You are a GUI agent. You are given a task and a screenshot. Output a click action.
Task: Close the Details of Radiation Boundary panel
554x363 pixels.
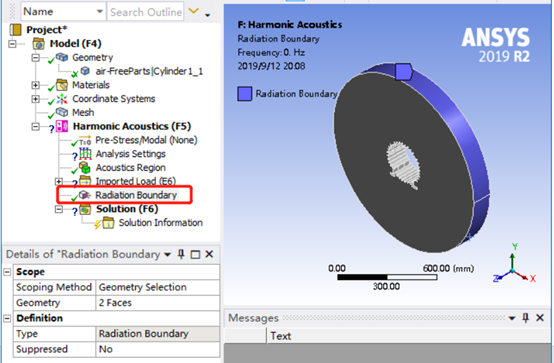pyautogui.click(x=209, y=254)
